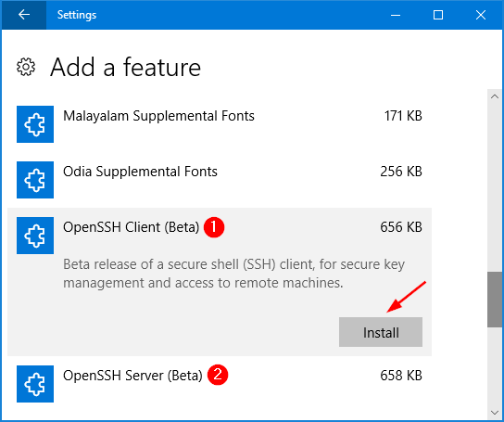Click the OpenSSH Server puzzle icon

tap(35, 384)
